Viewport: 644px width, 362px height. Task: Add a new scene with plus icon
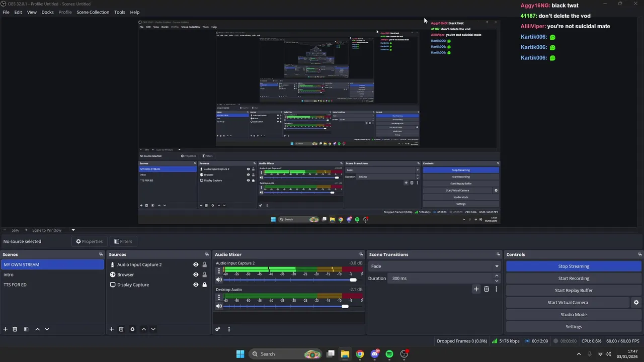(6, 329)
